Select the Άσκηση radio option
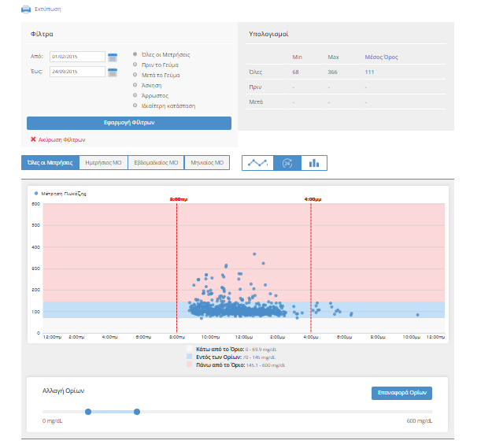 (135, 85)
